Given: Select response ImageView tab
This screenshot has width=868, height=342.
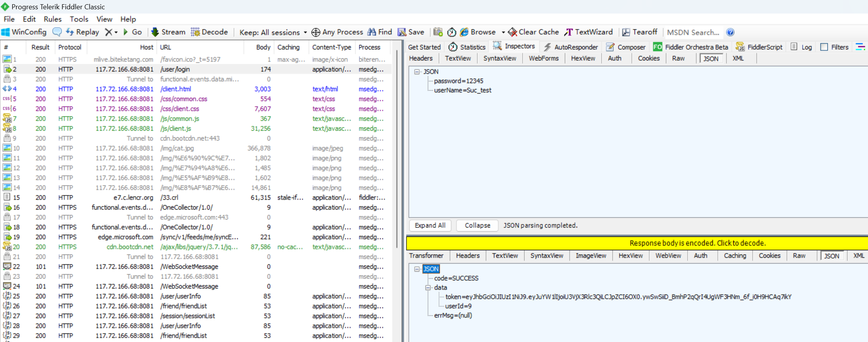Looking at the screenshot, I should 591,256.
